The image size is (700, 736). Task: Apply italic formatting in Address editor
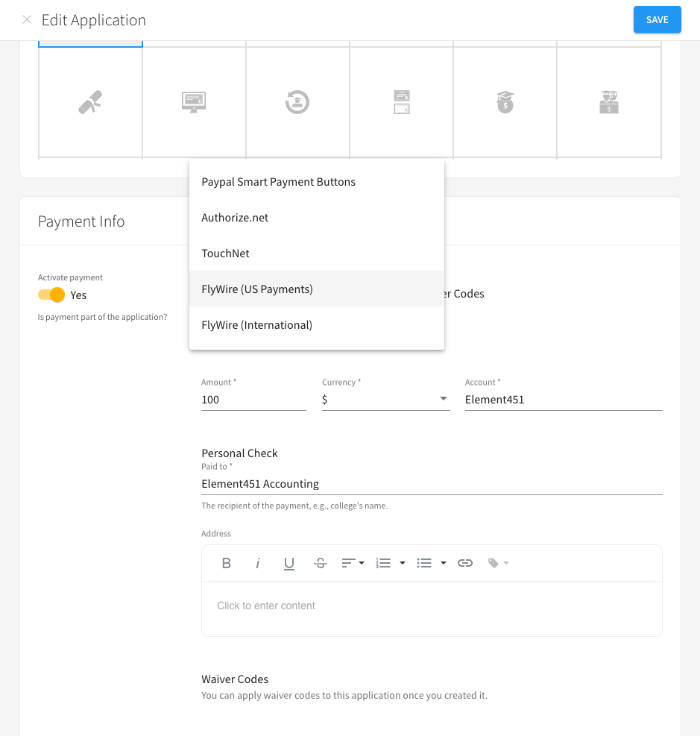point(258,563)
